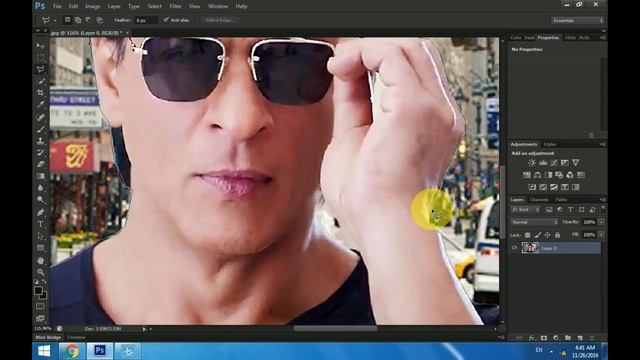Select the Eyedropper tool
The image size is (640, 360).
coord(40,105)
